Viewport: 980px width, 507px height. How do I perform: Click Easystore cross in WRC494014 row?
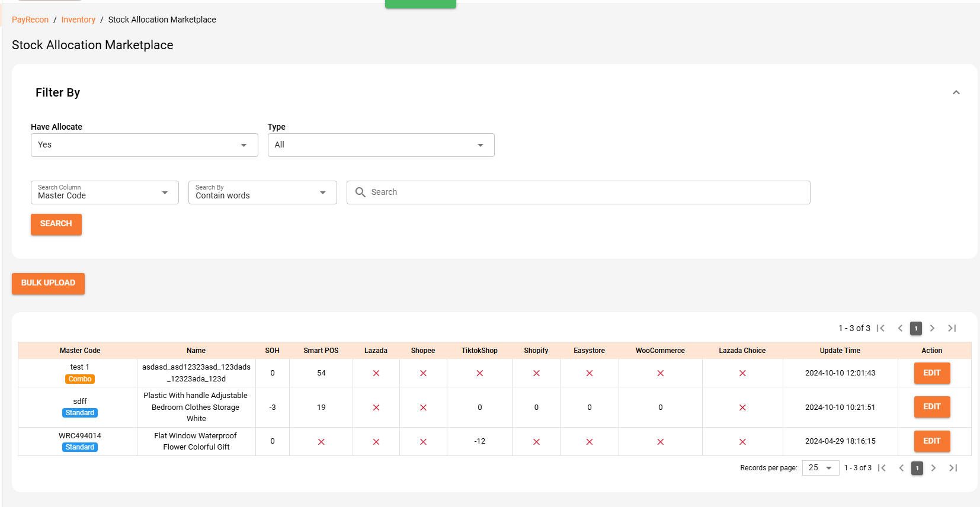590,442
